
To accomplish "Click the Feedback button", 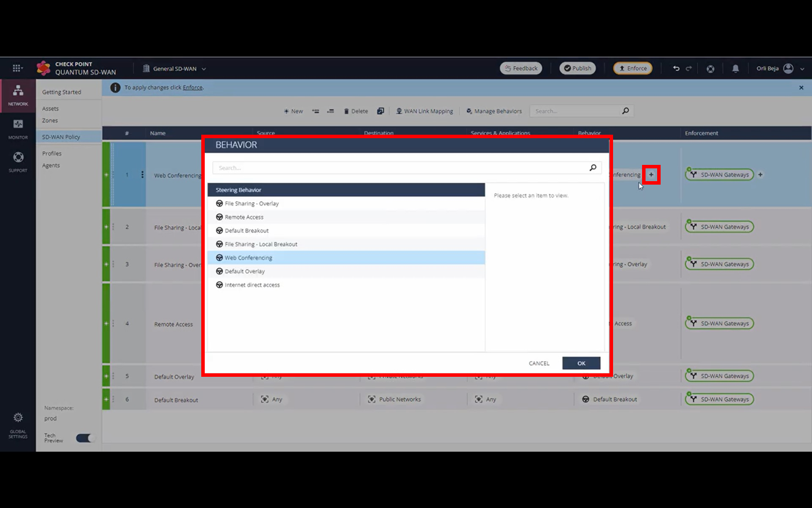I will coord(521,69).
